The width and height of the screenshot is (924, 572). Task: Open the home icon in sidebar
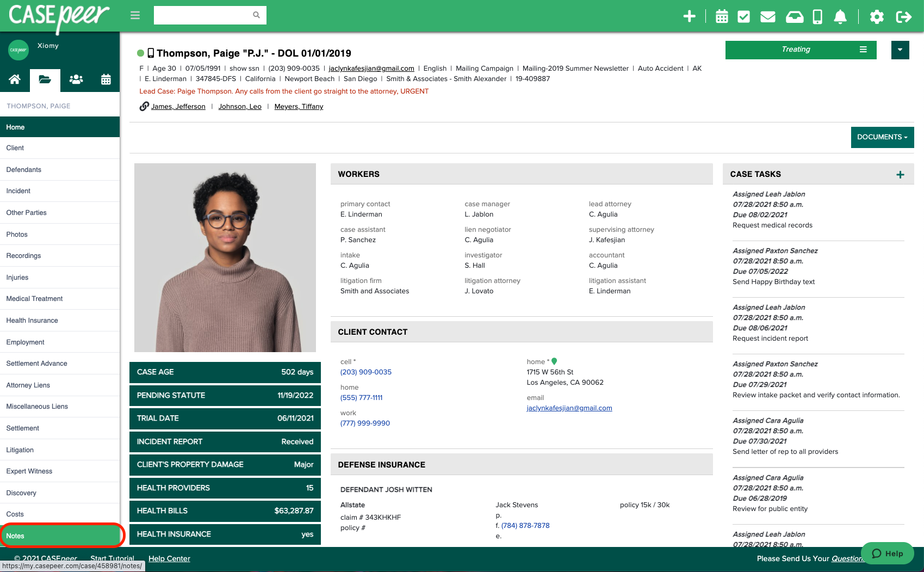click(15, 79)
